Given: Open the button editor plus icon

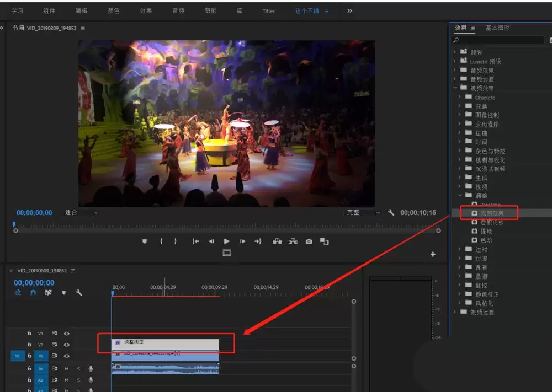Looking at the screenshot, I should 433,254.
